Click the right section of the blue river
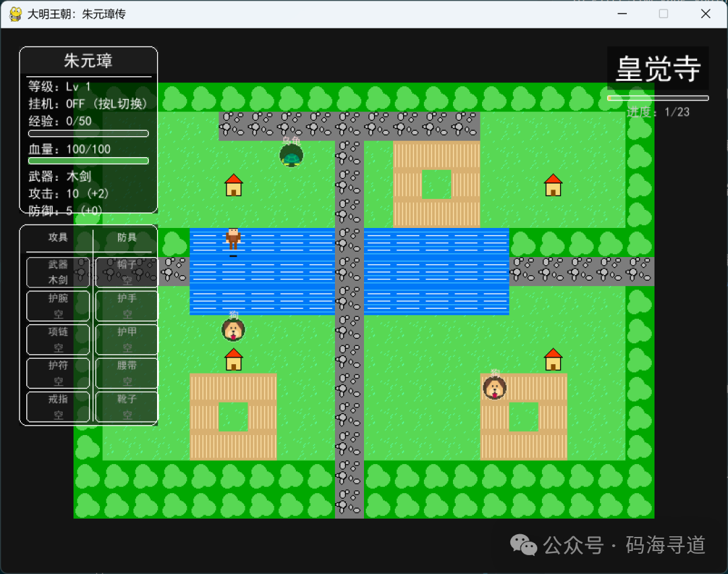Viewport: 728px width, 574px height. (436, 272)
